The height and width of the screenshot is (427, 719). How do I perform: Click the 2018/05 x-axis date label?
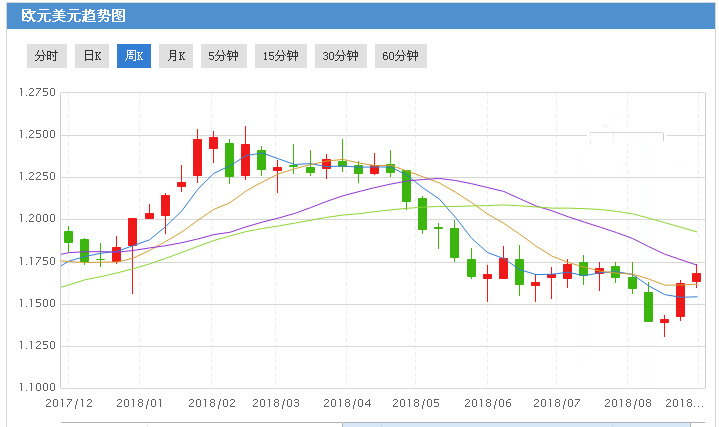click(x=416, y=403)
